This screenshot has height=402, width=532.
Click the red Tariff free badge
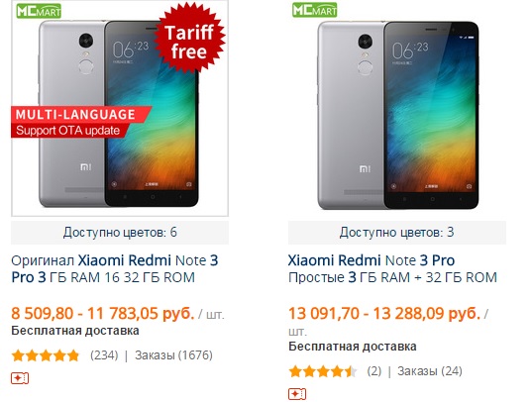[x=189, y=38]
